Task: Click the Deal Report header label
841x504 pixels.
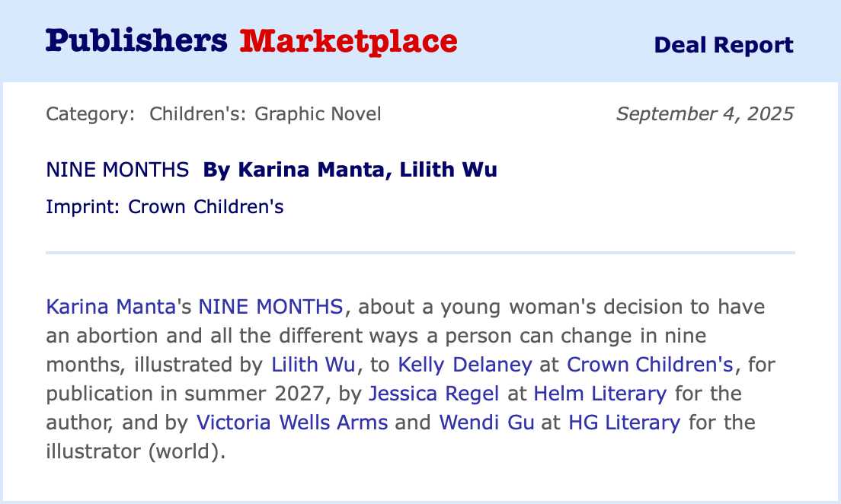Action: tap(723, 45)
